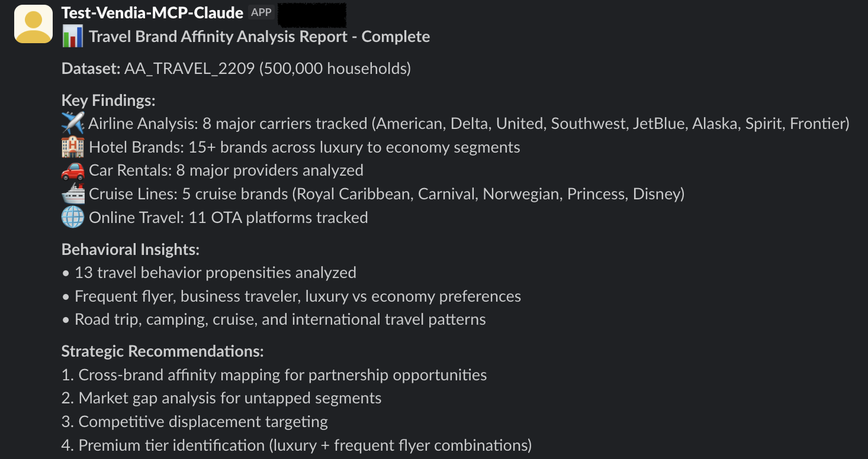Click the Airline Analysis carriers text

pyautogui.click(x=468, y=124)
